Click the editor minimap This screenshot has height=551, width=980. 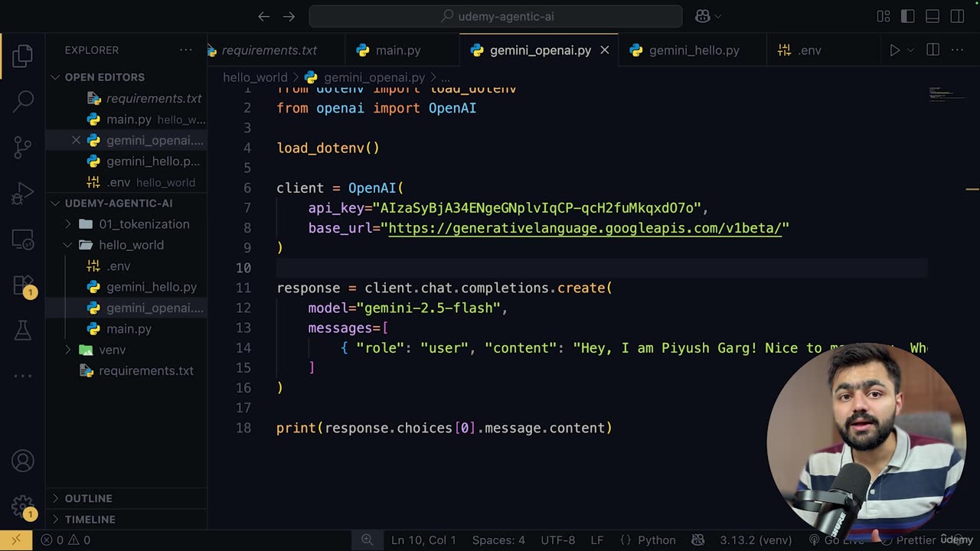(x=946, y=94)
